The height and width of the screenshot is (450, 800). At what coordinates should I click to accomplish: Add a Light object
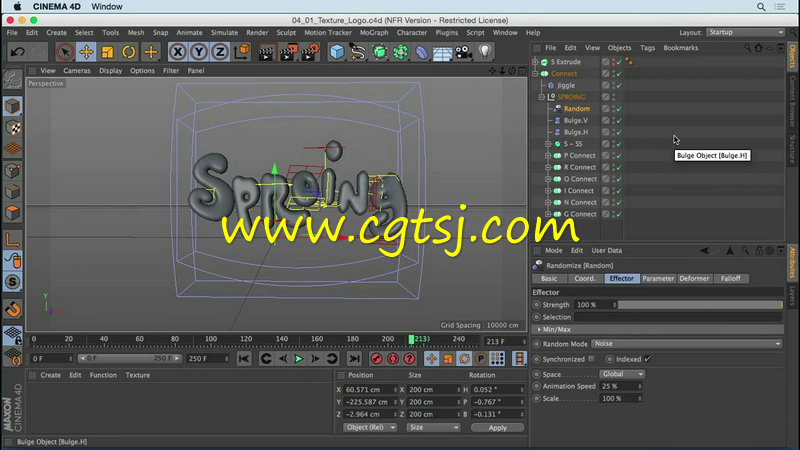tap(485, 52)
